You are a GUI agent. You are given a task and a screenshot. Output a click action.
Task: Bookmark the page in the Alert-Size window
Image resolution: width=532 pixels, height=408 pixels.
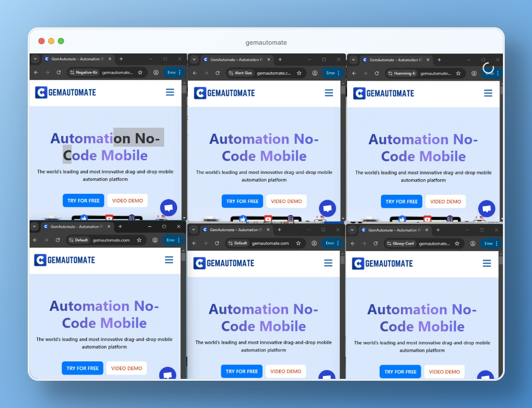[x=299, y=73]
